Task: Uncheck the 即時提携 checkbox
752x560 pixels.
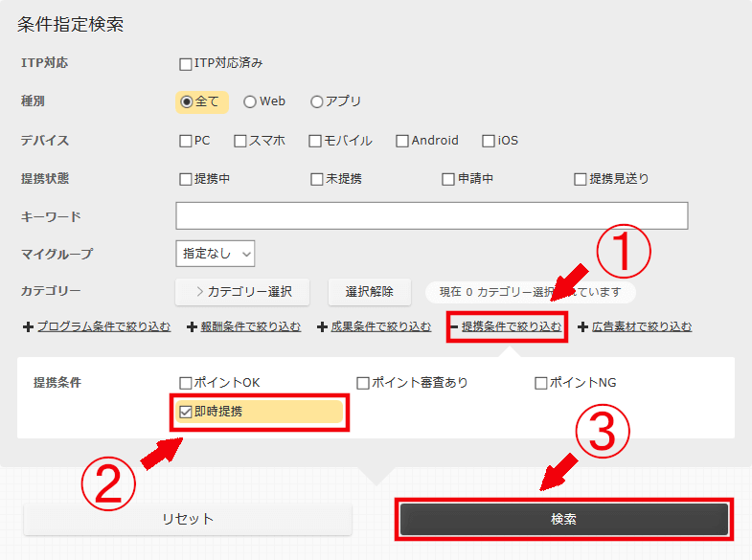Action: point(185,412)
